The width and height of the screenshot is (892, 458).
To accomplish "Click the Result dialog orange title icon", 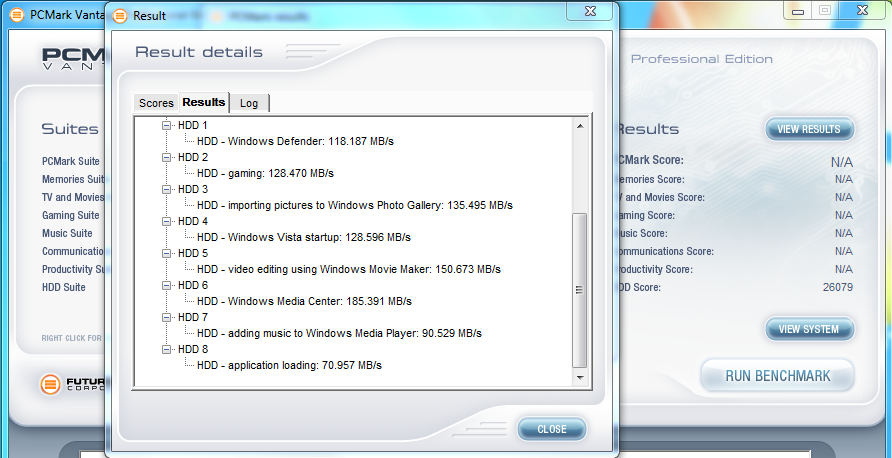I will pyautogui.click(x=120, y=15).
